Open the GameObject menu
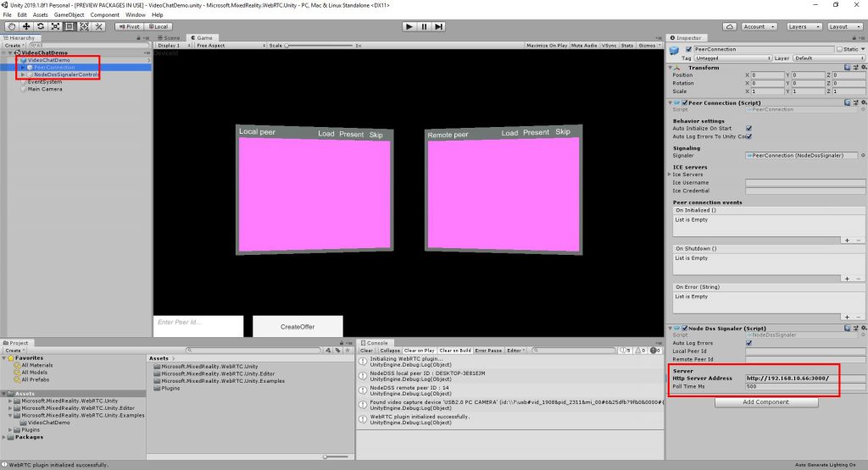 [x=70, y=15]
